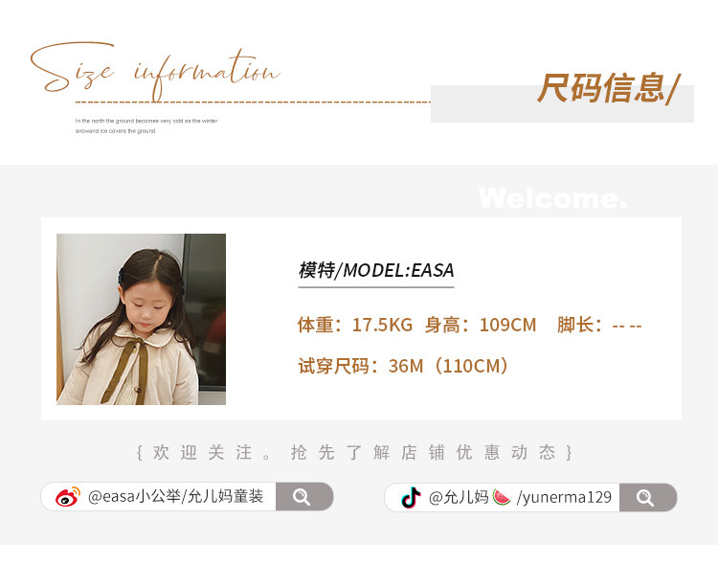718x588 pixels.
Task: Click the 体重 17.5KG text
Action: [x=355, y=325]
